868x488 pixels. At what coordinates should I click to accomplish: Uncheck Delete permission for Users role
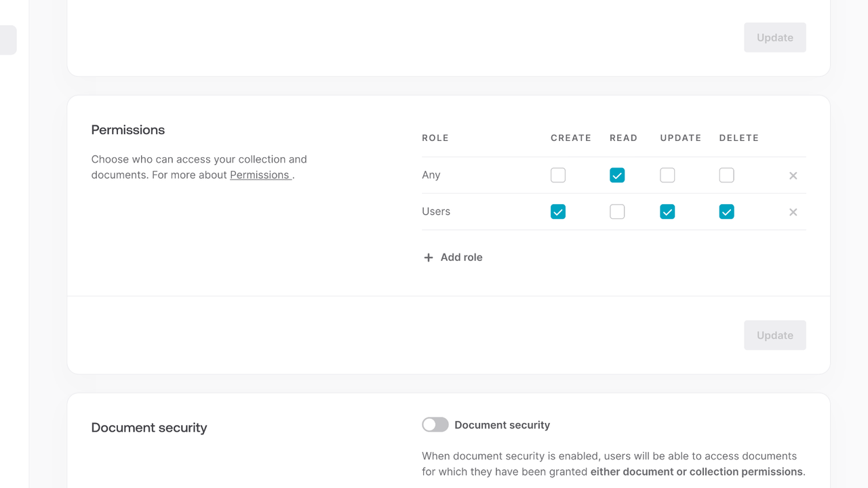click(x=726, y=212)
